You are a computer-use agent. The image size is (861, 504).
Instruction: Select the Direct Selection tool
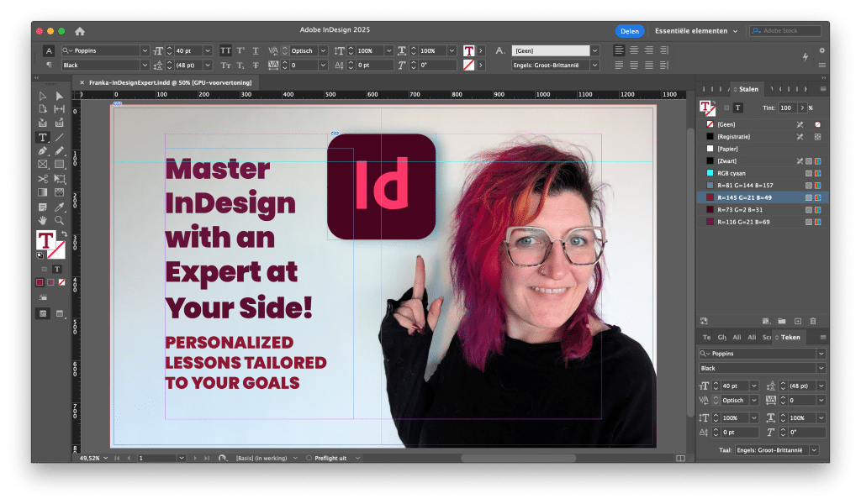[60, 96]
